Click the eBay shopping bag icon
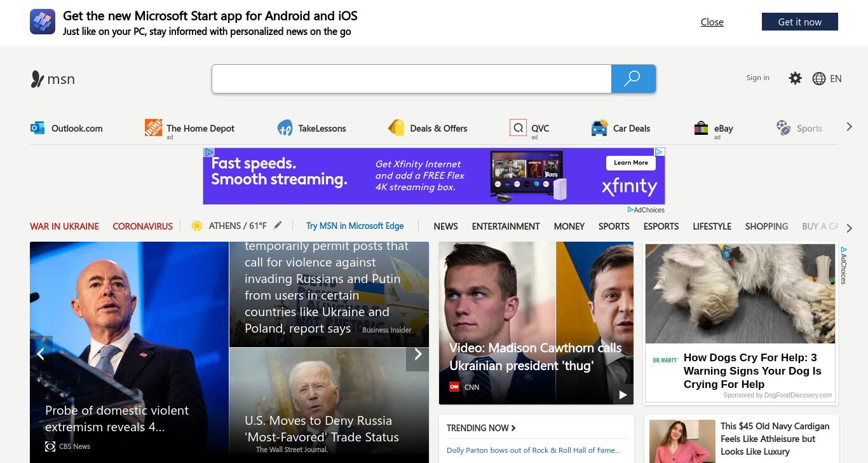 pyautogui.click(x=701, y=128)
